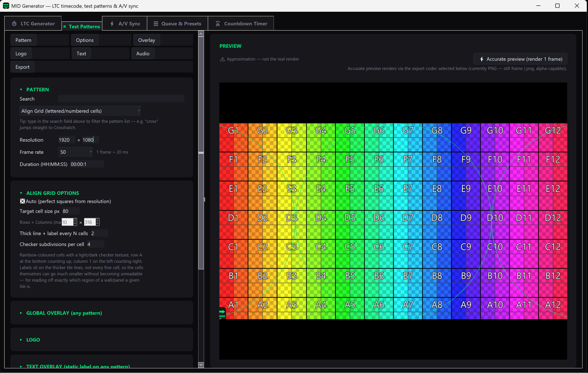Image resolution: width=588 pixels, height=373 pixels.
Task: Click the settings panel vertical scrollbar thumb
Action: coord(201,153)
